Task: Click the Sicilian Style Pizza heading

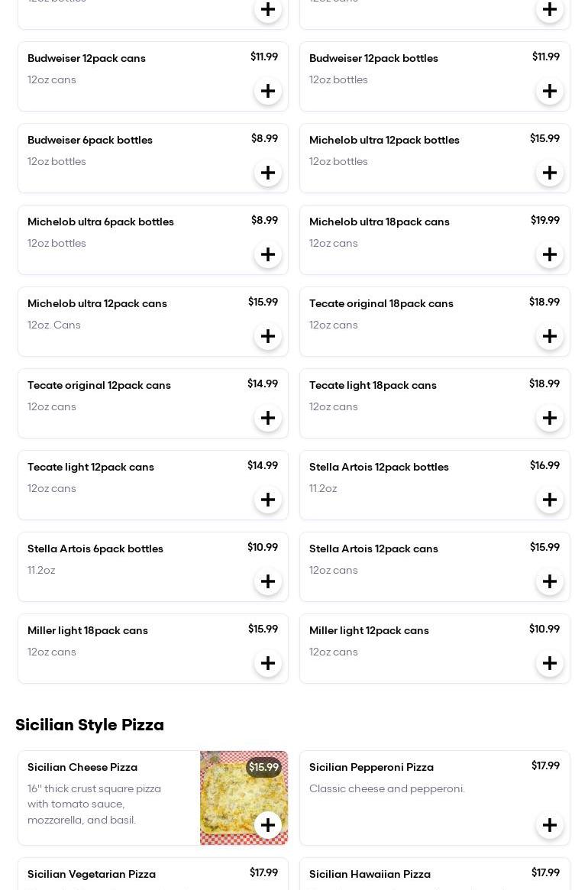Action: [89, 725]
